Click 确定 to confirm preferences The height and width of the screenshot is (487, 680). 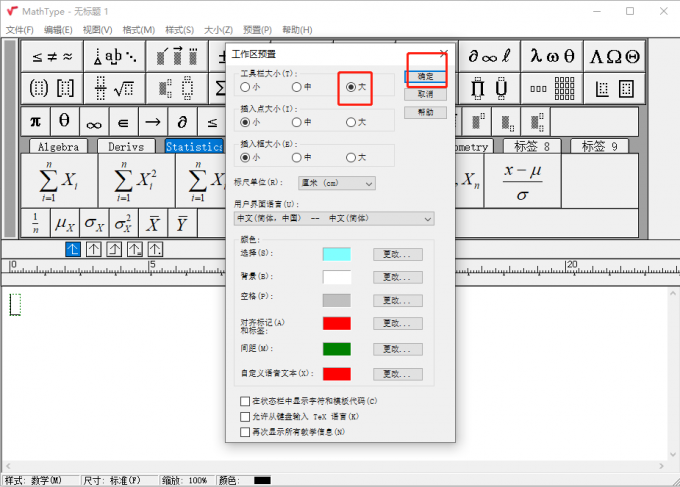[425, 76]
